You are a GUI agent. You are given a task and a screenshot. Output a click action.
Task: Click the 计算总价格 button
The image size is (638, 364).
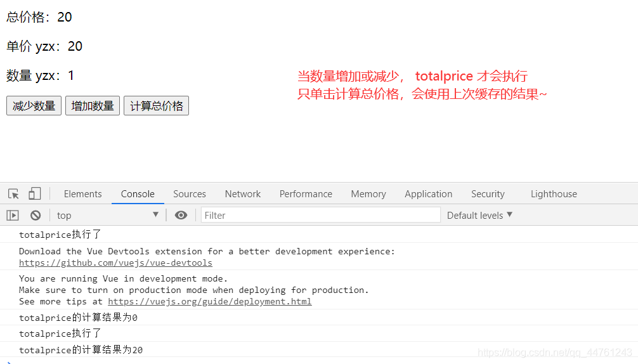[x=156, y=106]
